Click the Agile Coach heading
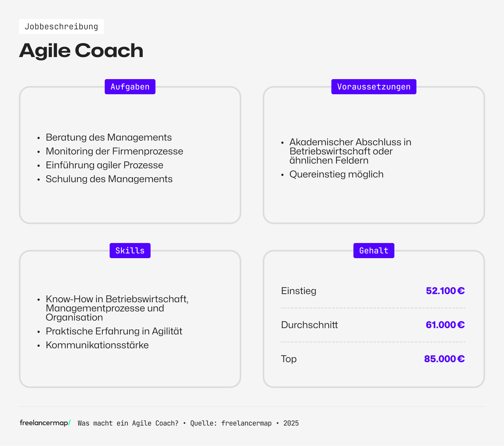The width and height of the screenshot is (504, 446). point(81,50)
